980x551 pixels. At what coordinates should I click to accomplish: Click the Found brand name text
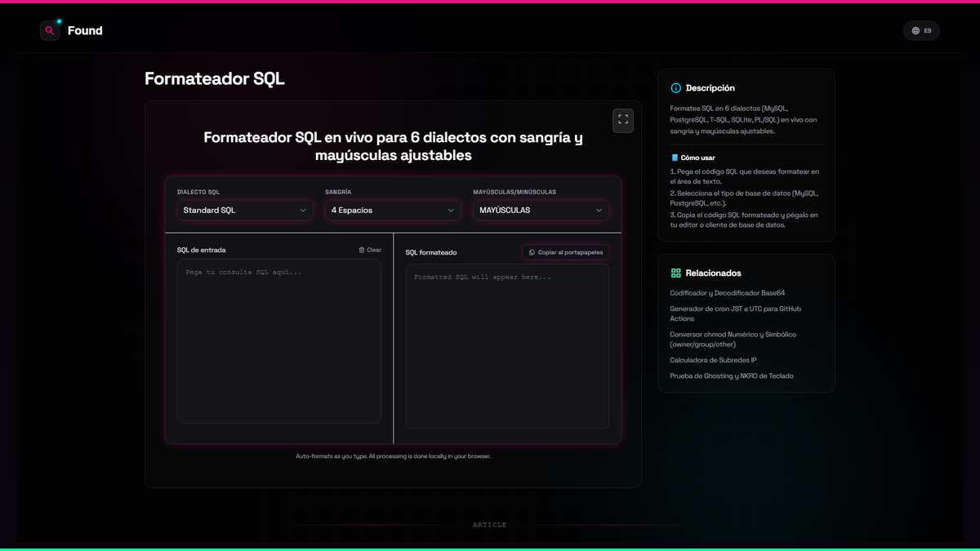(x=85, y=31)
